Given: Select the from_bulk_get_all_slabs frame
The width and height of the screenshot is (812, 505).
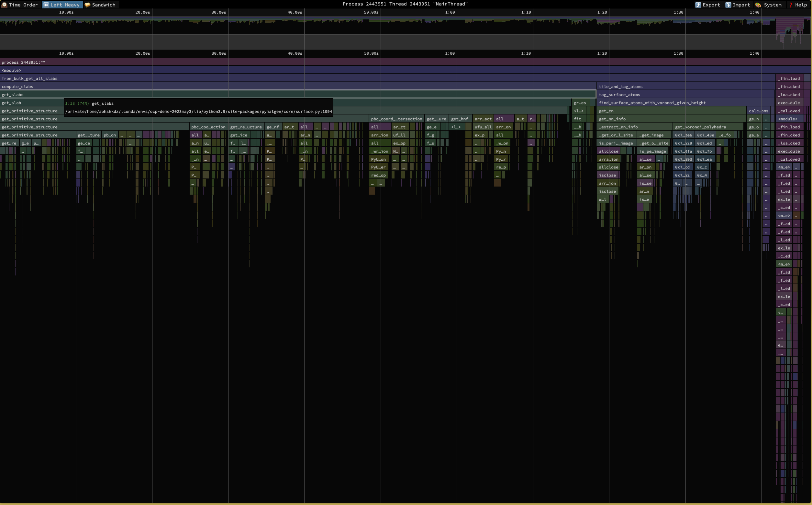Looking at the screenshot, I should [x=29, y=79].
